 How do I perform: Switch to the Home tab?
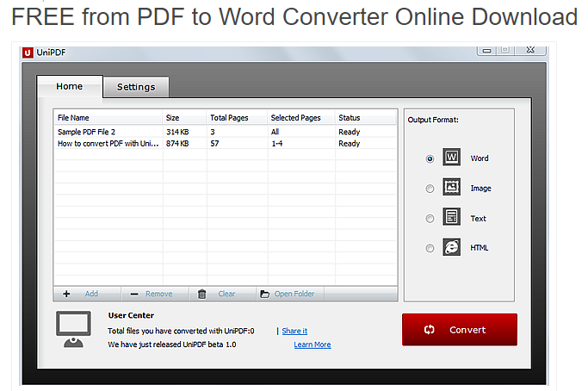click(x=70, y=86)
